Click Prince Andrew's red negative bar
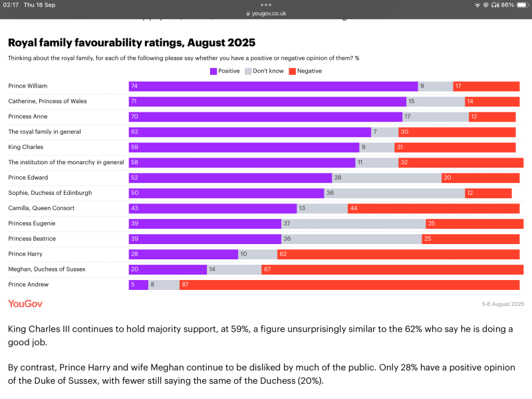Screen dimensions: 532x399 [349, 285]
